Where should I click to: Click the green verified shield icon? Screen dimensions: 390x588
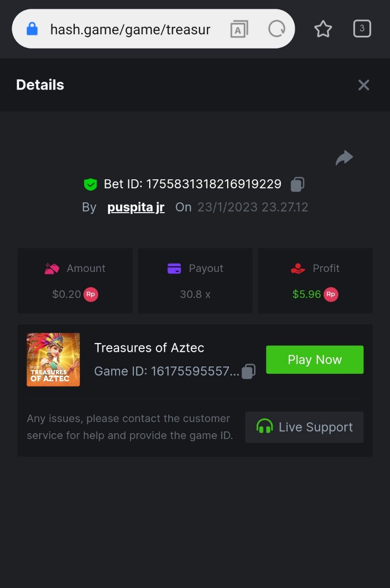coord(90,184)
